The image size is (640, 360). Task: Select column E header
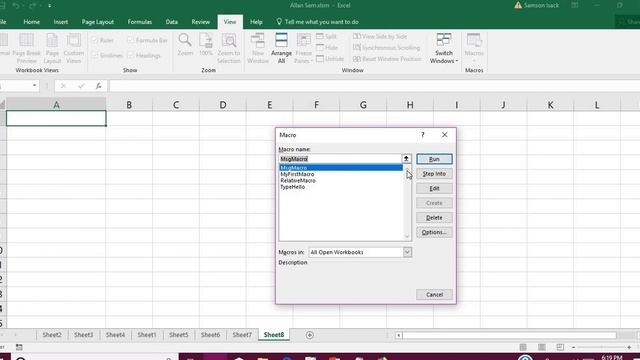point(269,105)
